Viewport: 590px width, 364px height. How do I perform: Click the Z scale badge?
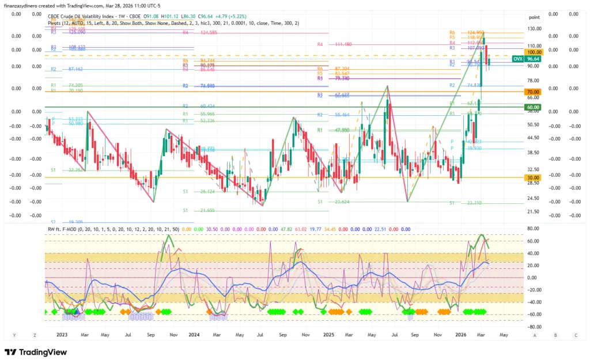(35, 335)
